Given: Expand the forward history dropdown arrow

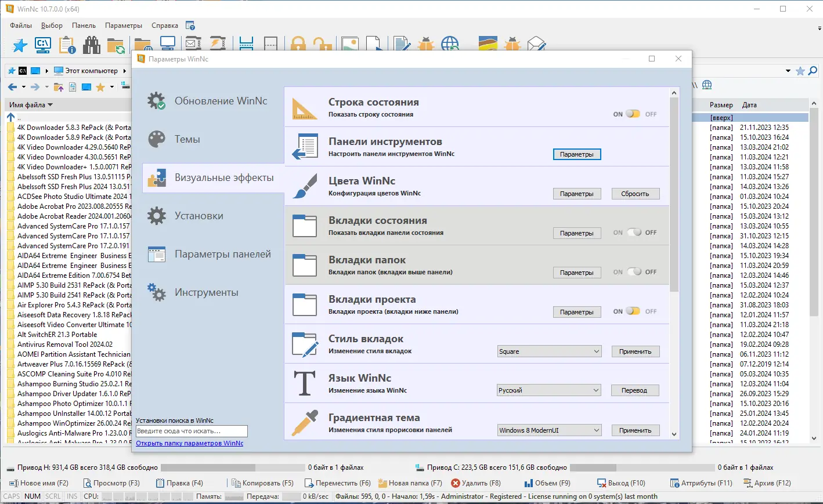Looking at the screenshot, I should tap(46, 87).
